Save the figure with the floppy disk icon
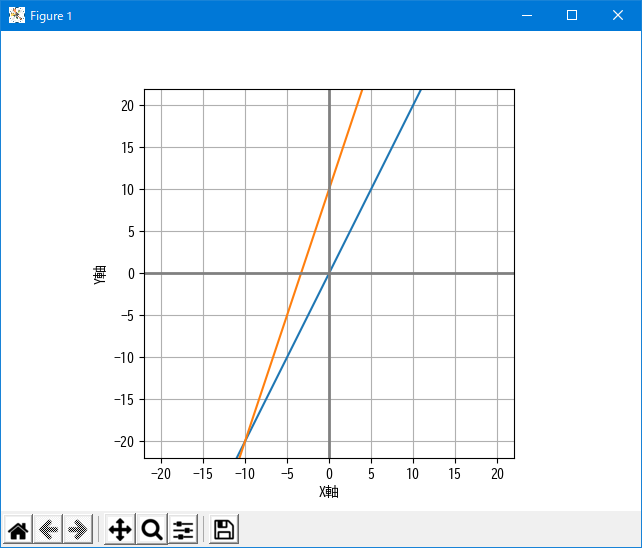This screenshot has height=548, width=642. click(x=224, y=530)
